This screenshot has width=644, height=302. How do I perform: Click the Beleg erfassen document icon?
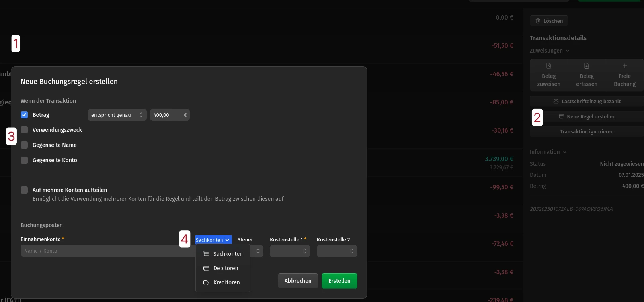click(x=587, y=66)
